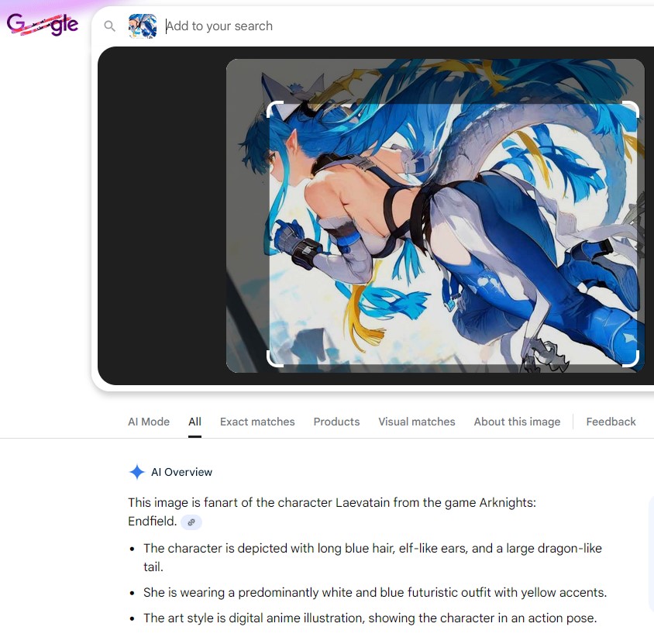Grab the top-right crop corner handle

click(x=631, y=110)
